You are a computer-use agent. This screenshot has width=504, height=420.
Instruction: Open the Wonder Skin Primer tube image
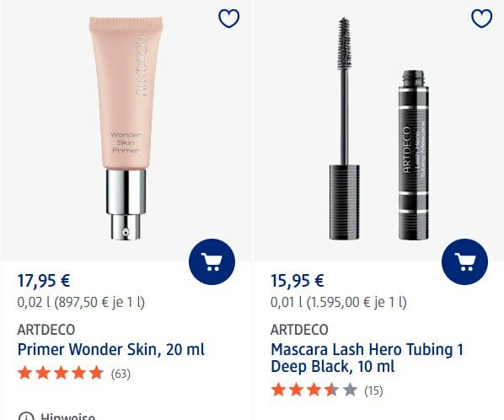[126, 128]
